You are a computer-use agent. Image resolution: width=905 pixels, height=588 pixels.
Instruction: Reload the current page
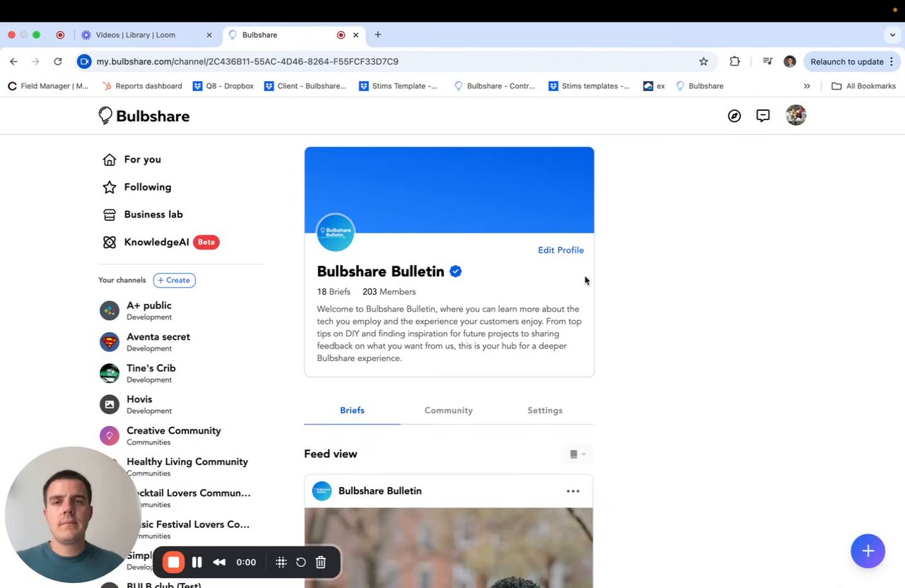click(x=58, y=61)
